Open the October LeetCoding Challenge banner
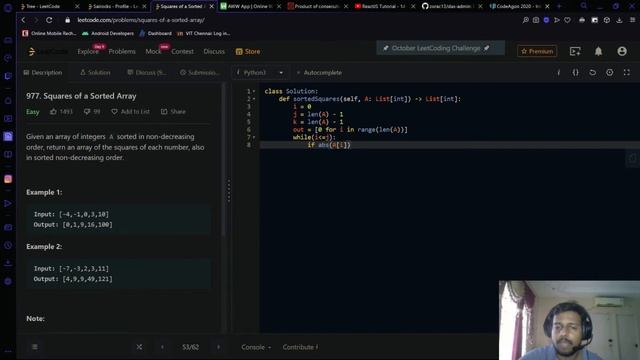Viewport: 640px width, 360px height. coord(440,48)
